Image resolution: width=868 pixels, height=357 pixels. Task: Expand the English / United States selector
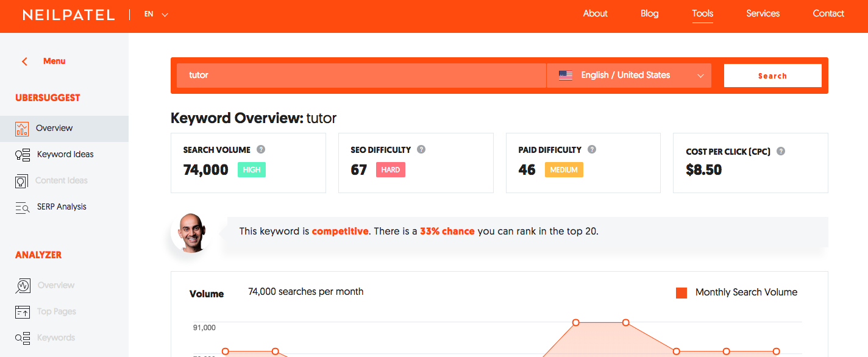coord(628,76)
